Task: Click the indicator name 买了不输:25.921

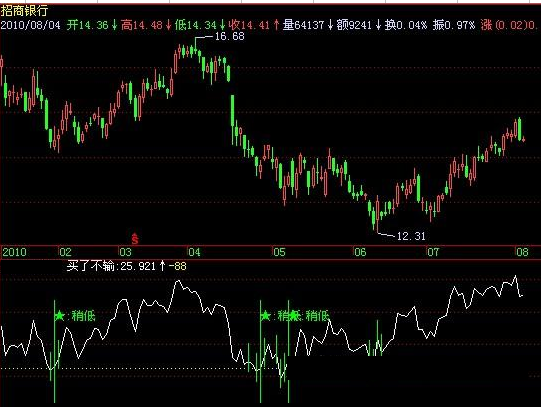Action: 111,266
